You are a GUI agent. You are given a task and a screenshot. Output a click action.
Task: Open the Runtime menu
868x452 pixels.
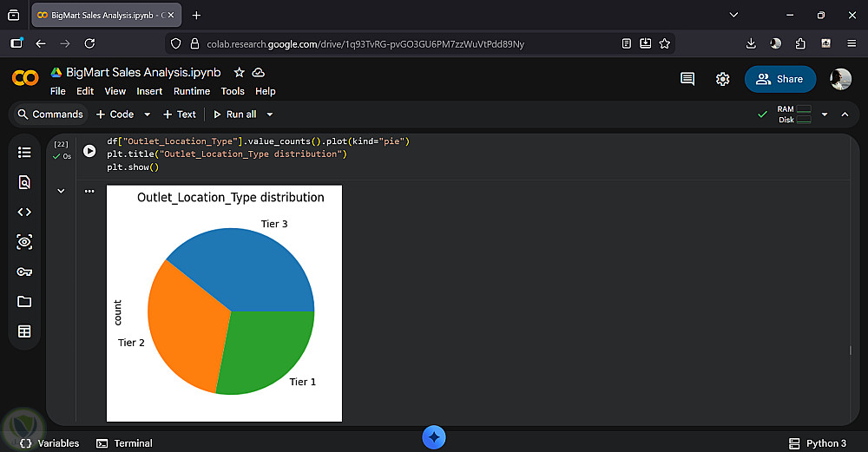coord(192,91)
